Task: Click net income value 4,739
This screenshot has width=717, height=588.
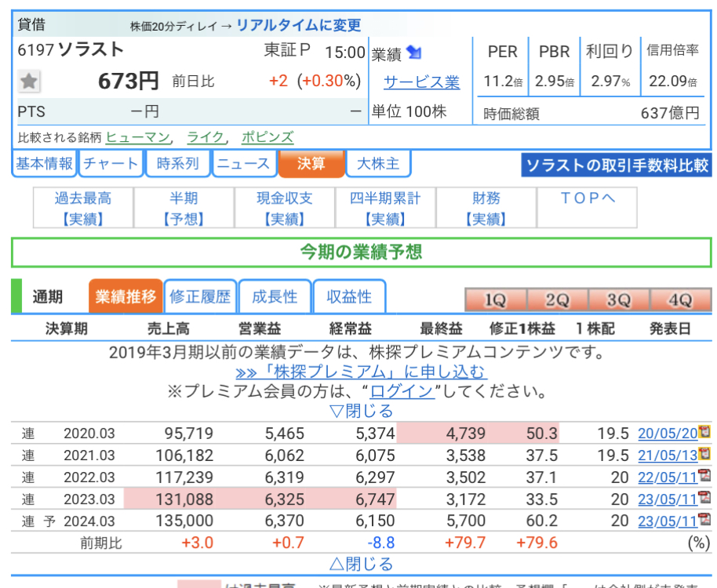Action: coord(465,433)
